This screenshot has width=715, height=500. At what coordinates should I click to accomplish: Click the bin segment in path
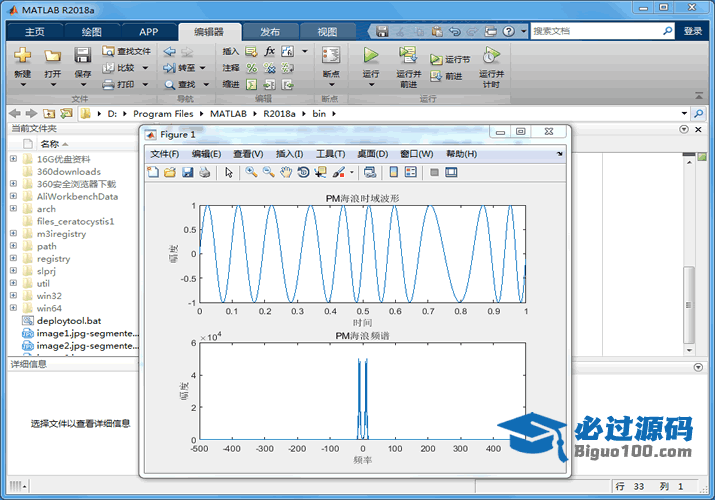319,113
